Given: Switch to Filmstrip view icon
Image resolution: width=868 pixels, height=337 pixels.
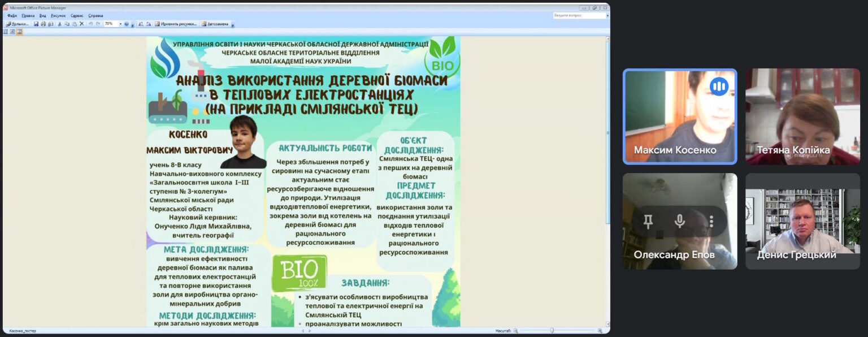Looking at the screenshot, I should pos(12,32).
